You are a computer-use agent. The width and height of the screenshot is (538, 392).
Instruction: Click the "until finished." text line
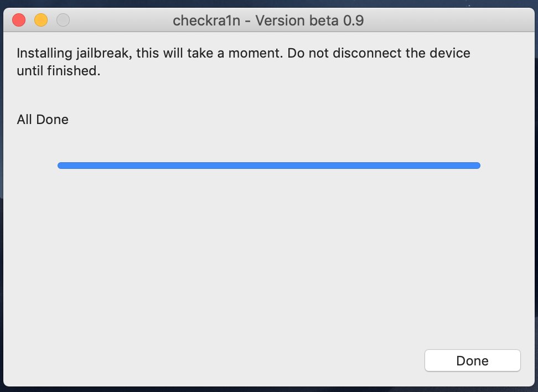59,71
